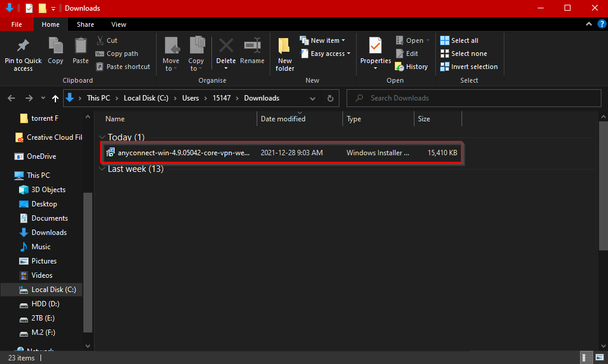Open Help question mark icon
This screenshot has width=608, height=364.
pyautogui.click(x=601, y=24)
